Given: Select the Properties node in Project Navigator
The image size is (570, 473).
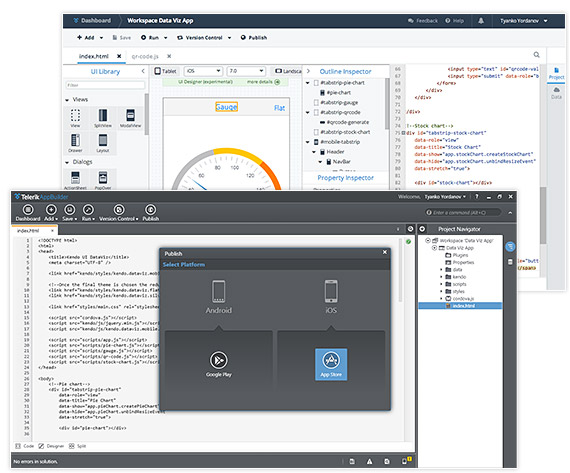Looking at the screenshot, I should tap(459, 262).
